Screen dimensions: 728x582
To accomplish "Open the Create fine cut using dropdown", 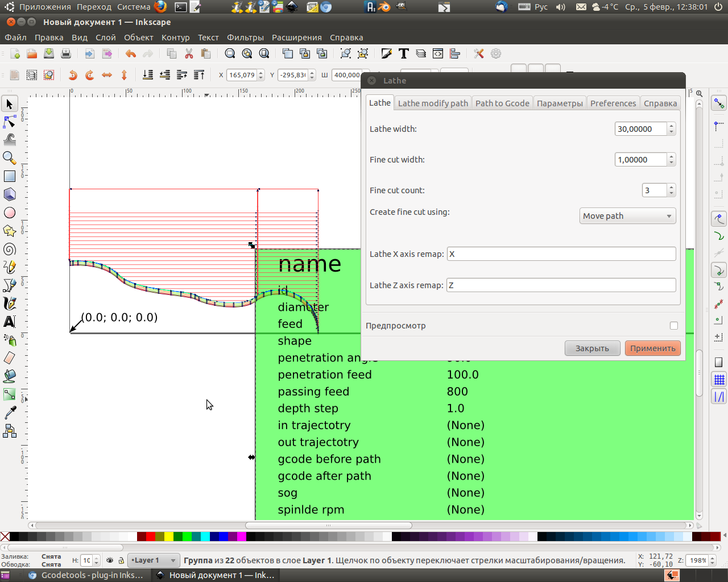I will tap(627, 216).
